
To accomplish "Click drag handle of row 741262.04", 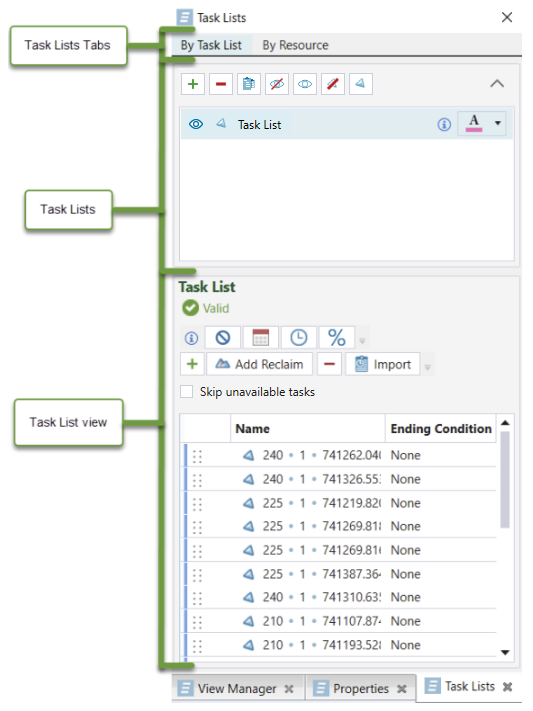I will click(x=197, y=456).
